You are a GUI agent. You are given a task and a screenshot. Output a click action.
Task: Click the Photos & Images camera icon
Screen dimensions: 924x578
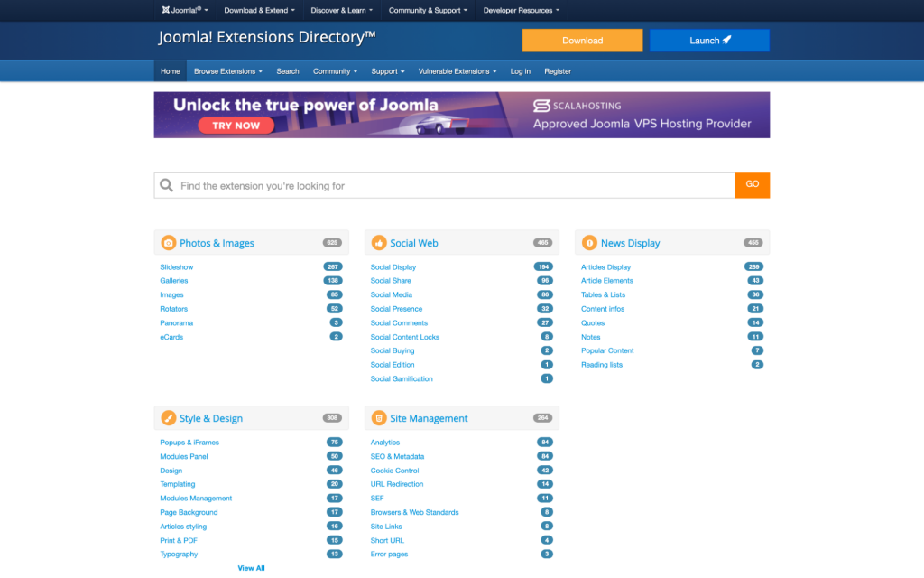[x=169, y=242]
